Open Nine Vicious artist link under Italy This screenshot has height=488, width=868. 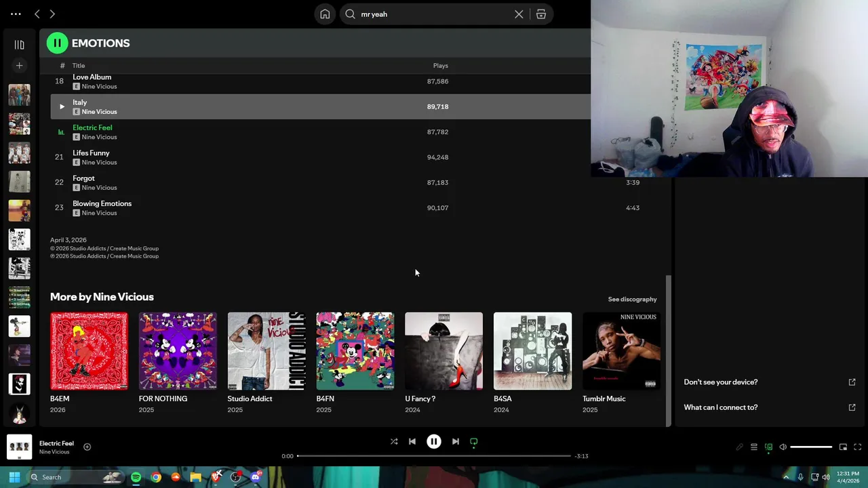[99, 112]
